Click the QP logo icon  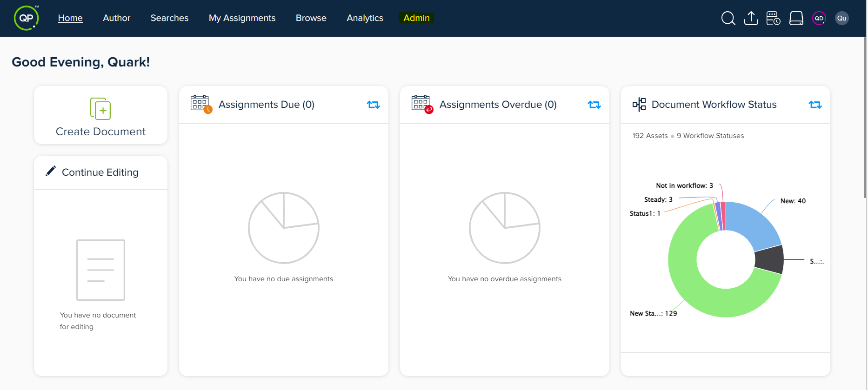pyautogui.click(x=26, y=18)
